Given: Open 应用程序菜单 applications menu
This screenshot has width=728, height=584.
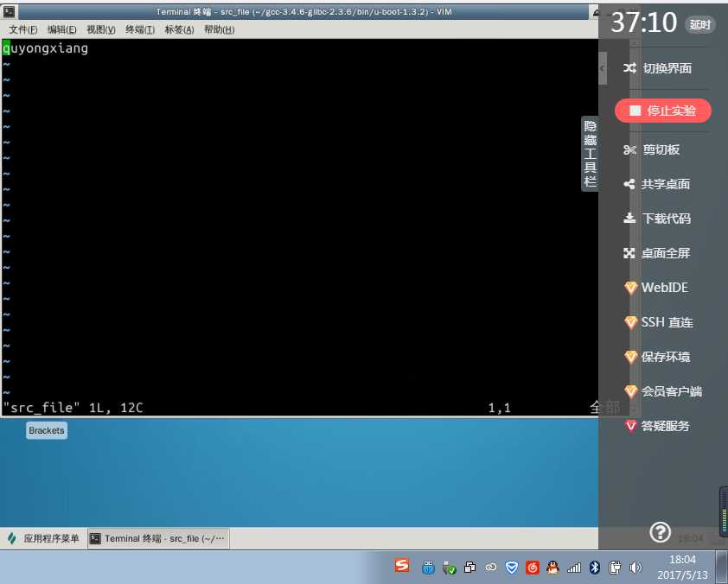Looking at the screenshot, I should 43,538.
